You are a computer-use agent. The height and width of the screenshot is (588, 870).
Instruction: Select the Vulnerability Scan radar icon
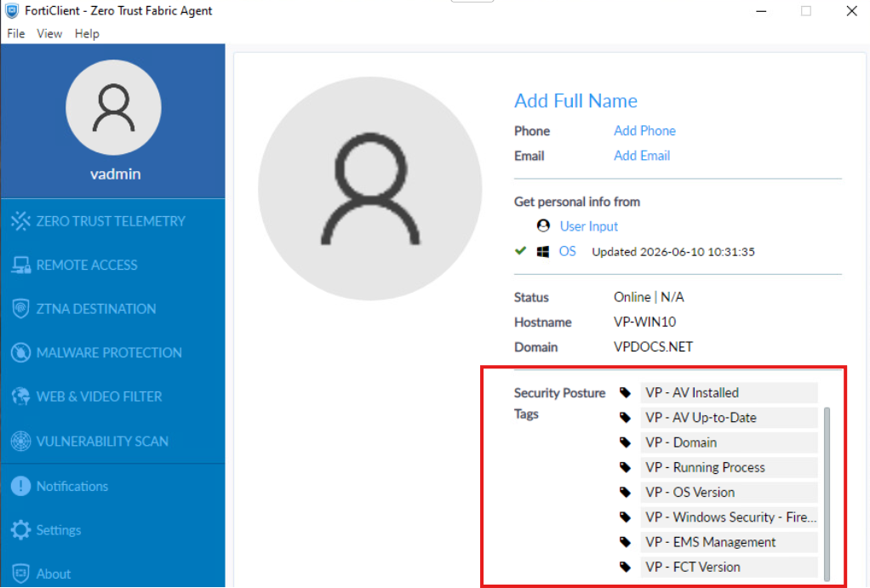20,441
